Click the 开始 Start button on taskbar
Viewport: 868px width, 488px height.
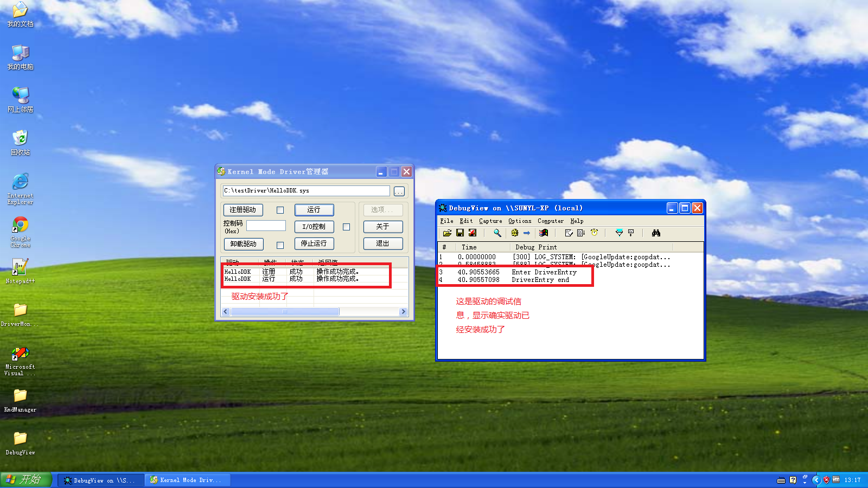click(25, 480)
